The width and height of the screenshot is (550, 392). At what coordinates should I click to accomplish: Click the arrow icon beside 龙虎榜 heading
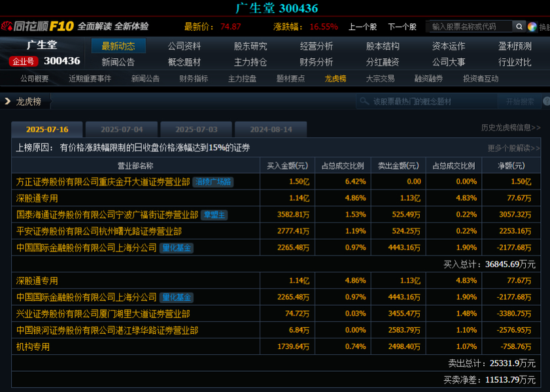click(x=7, y=101)
